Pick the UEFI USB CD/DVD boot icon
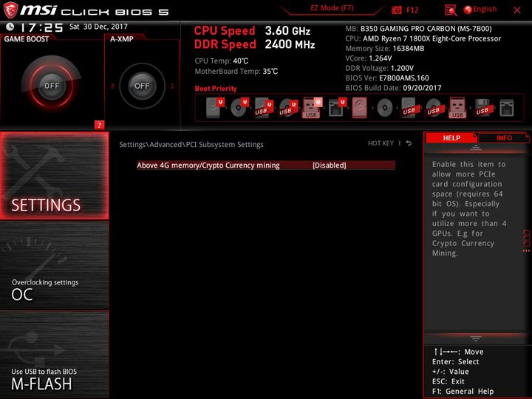Screen dimensions: 532x399 click(287, 108)
